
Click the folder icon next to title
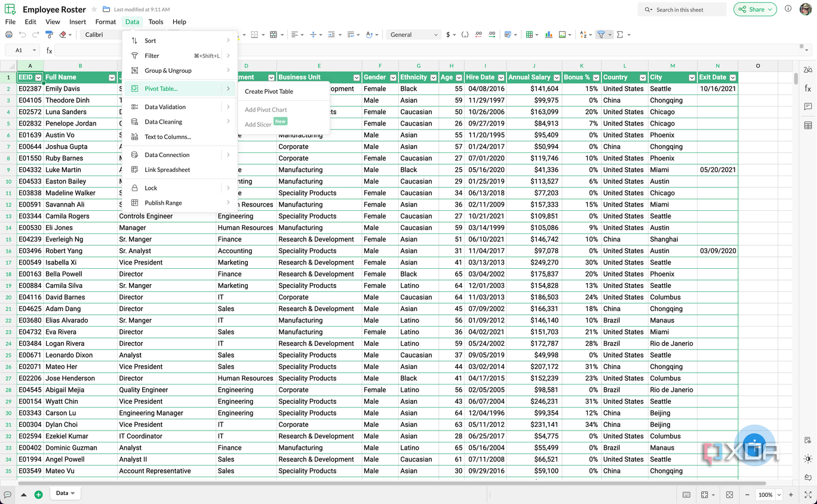(x=106, y=10)
